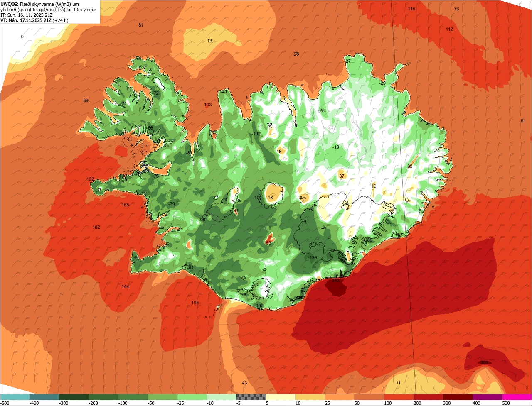The width and height of the screenshot is (532, 406).
Task: Click the legend swatch between -50 and -25
Action: pyautogui.click(x=162, y=397)
